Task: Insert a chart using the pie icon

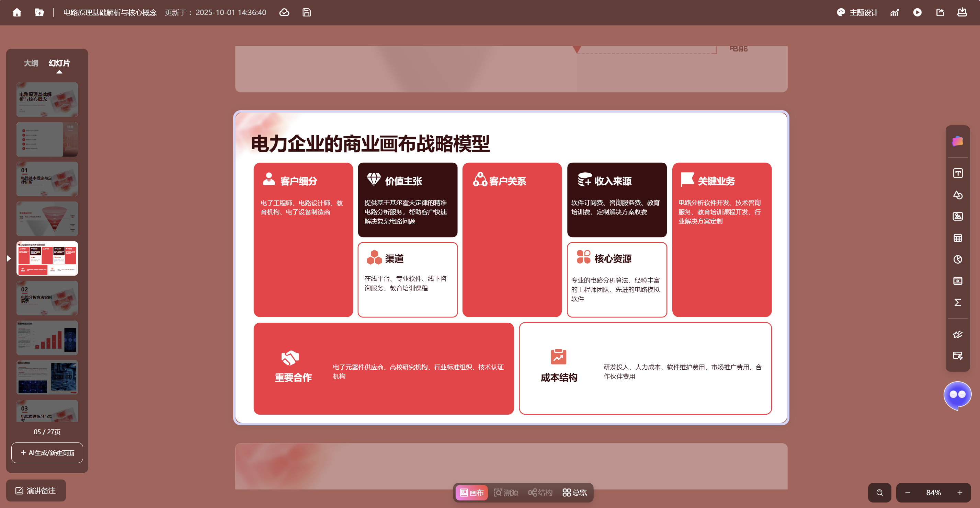Action: [958, 259]
